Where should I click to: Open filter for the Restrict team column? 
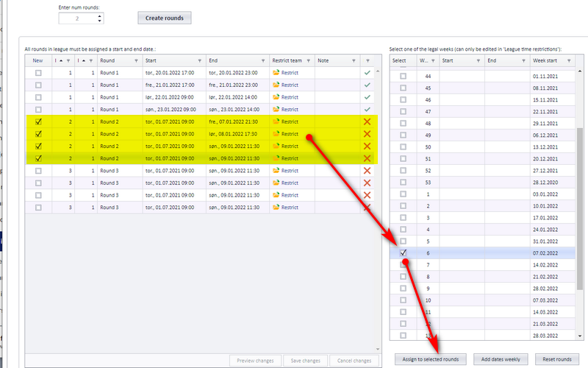308,61
